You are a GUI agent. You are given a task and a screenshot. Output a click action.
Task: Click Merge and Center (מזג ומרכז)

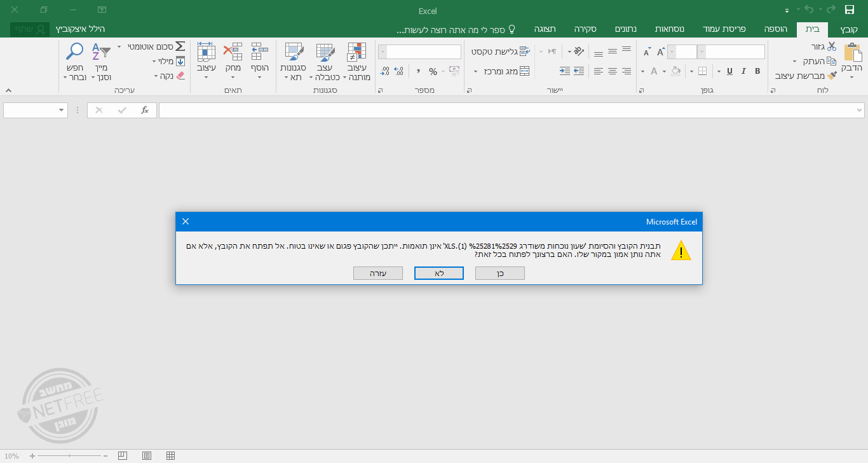[x=506, y=71]
